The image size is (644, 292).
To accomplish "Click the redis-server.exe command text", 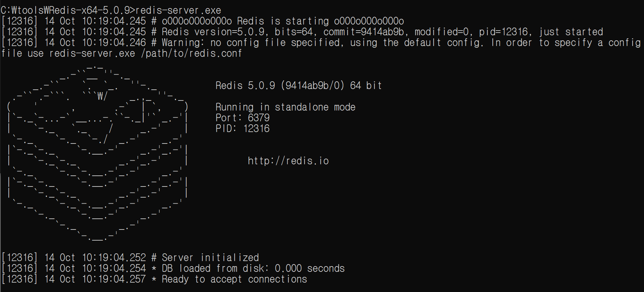I will (178, 10).
